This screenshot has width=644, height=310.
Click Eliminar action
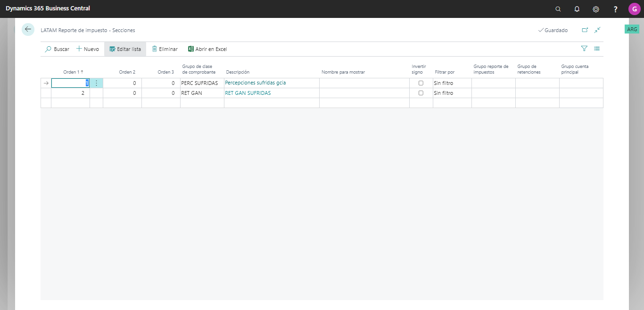pyautogui.click(x=165, y=49)
